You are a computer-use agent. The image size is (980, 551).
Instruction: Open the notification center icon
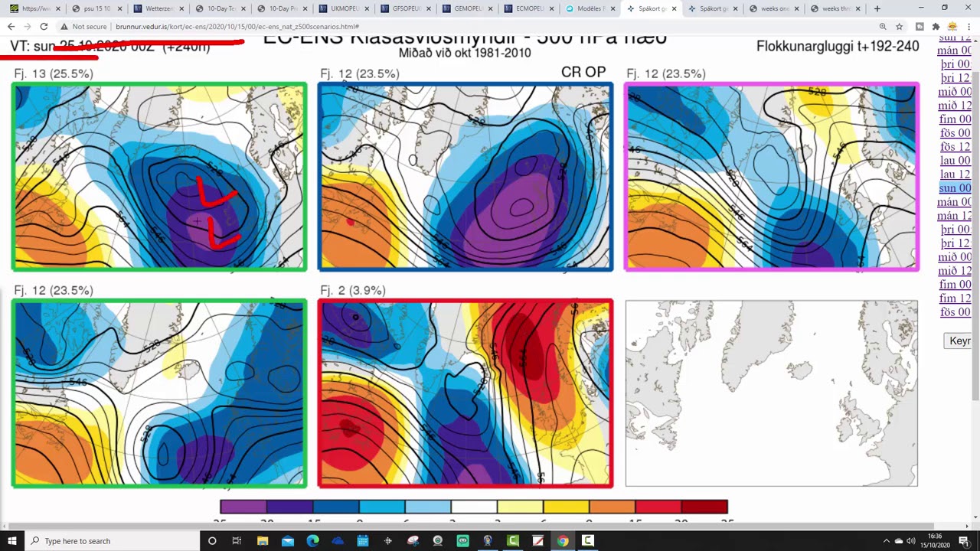964,541
